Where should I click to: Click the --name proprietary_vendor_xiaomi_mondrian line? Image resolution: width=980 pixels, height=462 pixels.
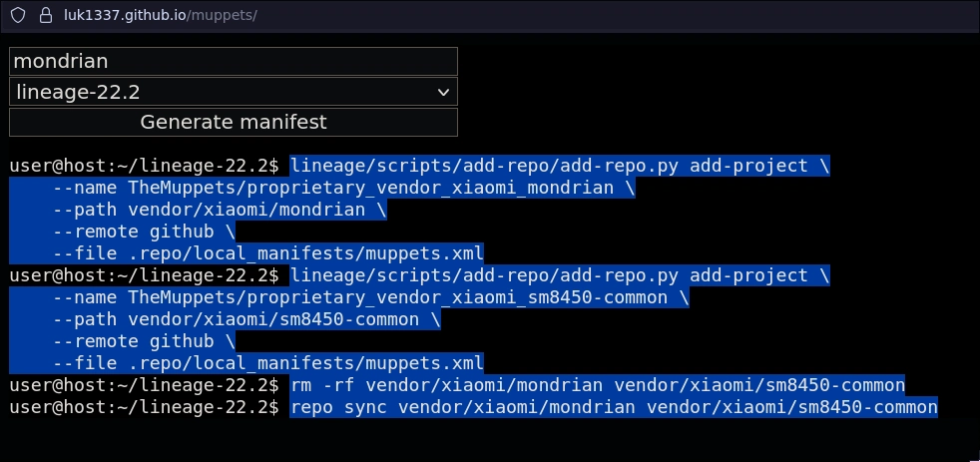pyautogui.click(x=344, y=188)
